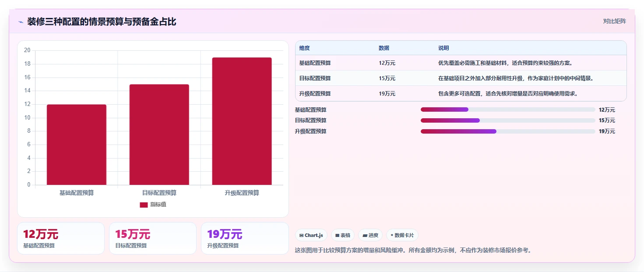Click the footnote starting 这张图用于比较预算方案
Screen dimensions: 644x272
pos(413,251)
